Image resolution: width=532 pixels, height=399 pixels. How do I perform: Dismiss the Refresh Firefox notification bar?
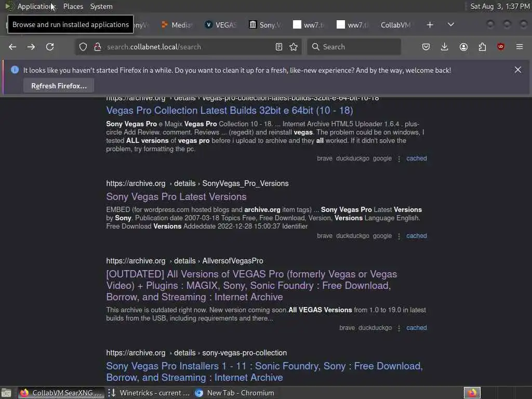coord(518,70)
